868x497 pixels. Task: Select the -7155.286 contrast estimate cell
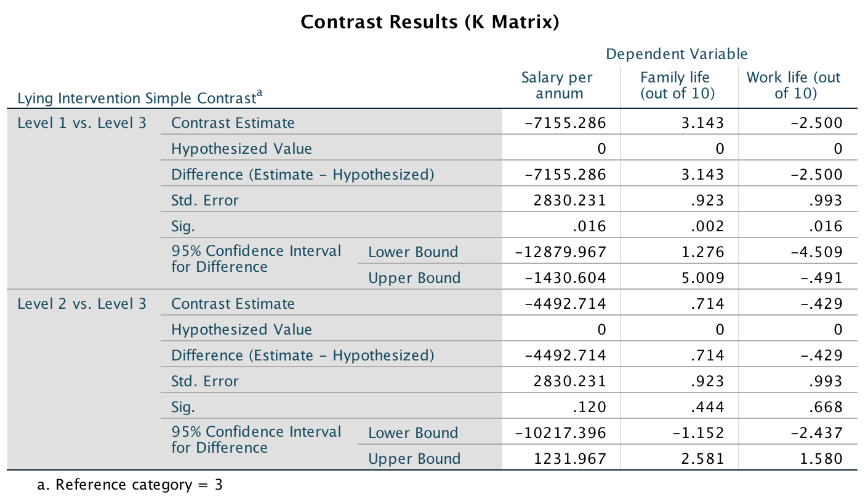565,123
